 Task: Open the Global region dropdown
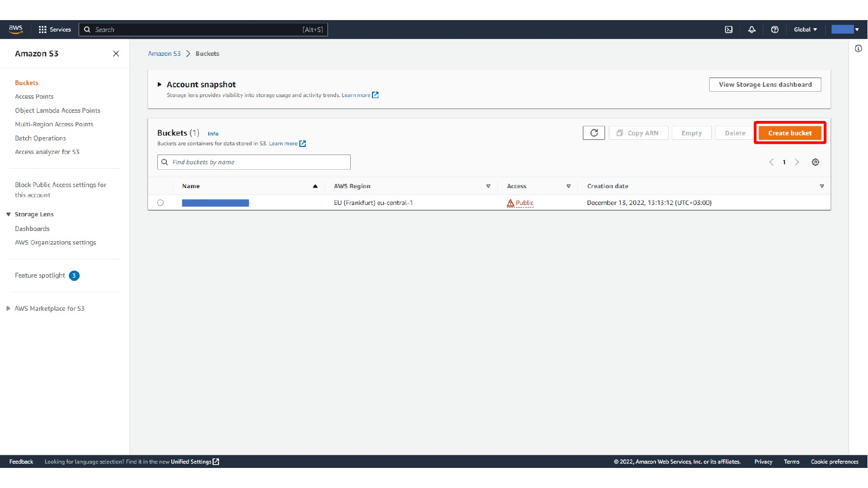(x=805, y=29)
